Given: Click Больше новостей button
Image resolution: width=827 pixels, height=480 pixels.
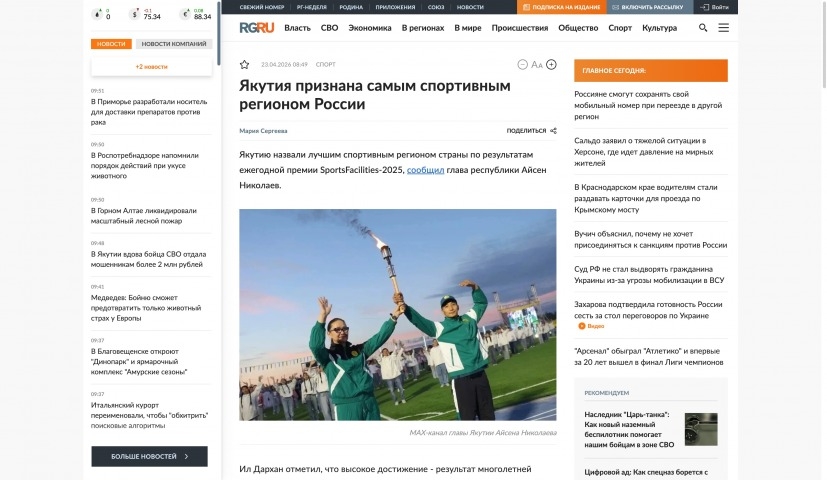Looking at the screenshot, I should pos(149,456).
